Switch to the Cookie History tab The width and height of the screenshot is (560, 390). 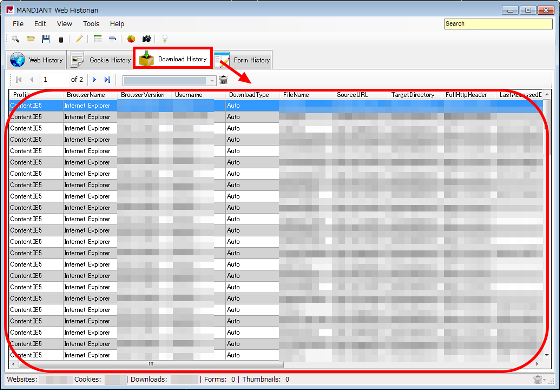coord(100,60)
